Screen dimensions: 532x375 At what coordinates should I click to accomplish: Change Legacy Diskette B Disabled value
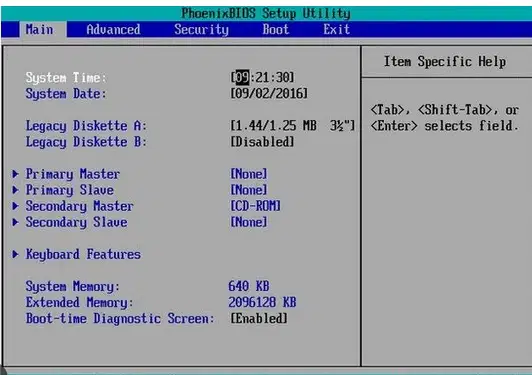[x=262, y=142]
